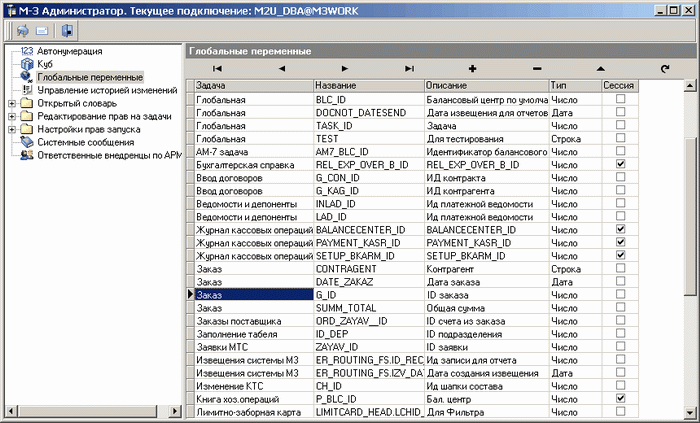Open Автонумерация in the left tree
700x423 pixels.
[69, 50]
